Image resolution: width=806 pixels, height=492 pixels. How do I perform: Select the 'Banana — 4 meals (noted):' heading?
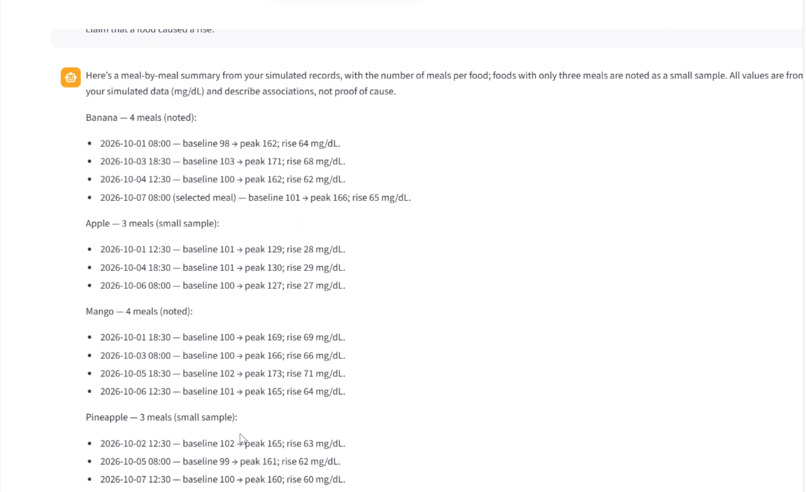141,118
